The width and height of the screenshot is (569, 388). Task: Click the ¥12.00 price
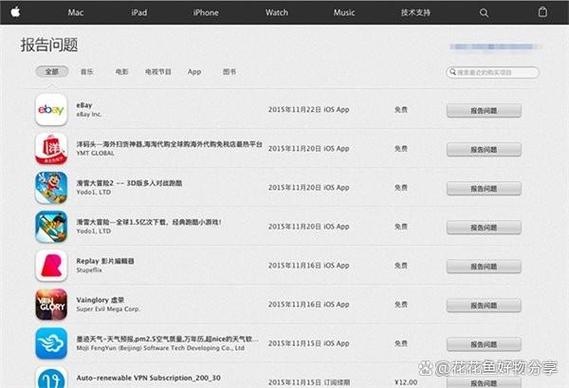coord(406,382)
